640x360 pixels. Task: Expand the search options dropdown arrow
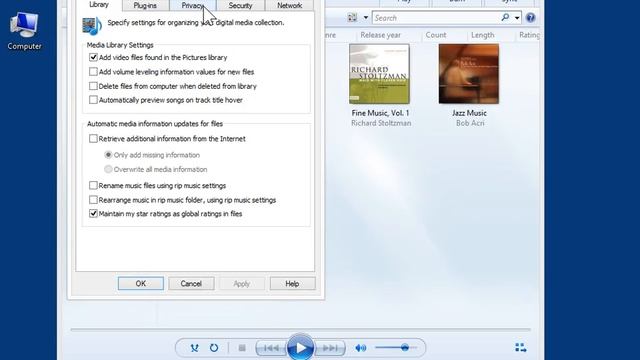coord(517,18)
